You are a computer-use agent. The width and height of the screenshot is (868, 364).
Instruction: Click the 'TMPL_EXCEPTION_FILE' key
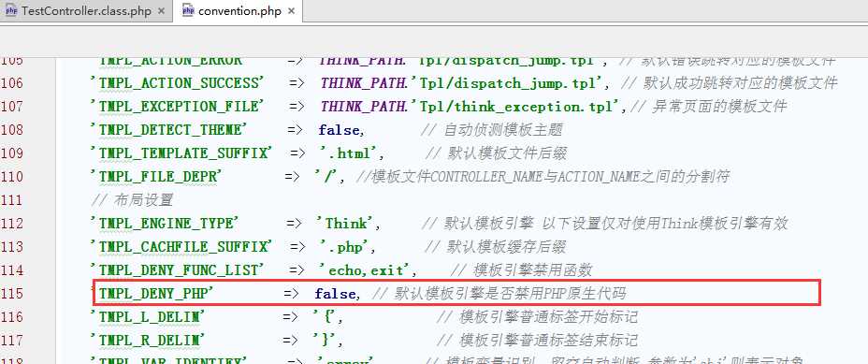(x=178, y=107)
